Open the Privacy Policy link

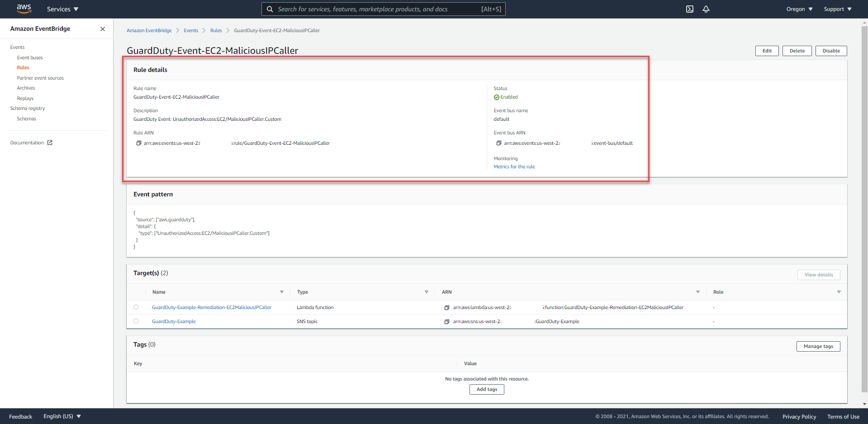pos(799,417)
